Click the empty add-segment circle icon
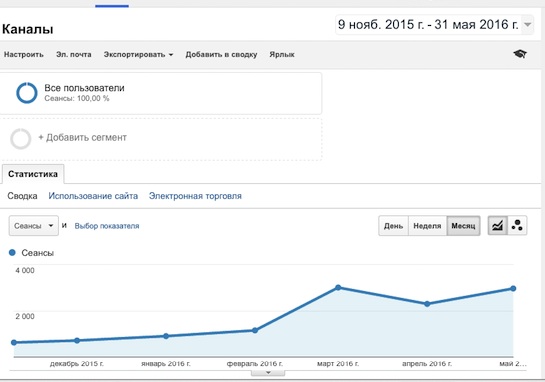The height and width of the screenshot is (382, 545). (x=21, y=139)
